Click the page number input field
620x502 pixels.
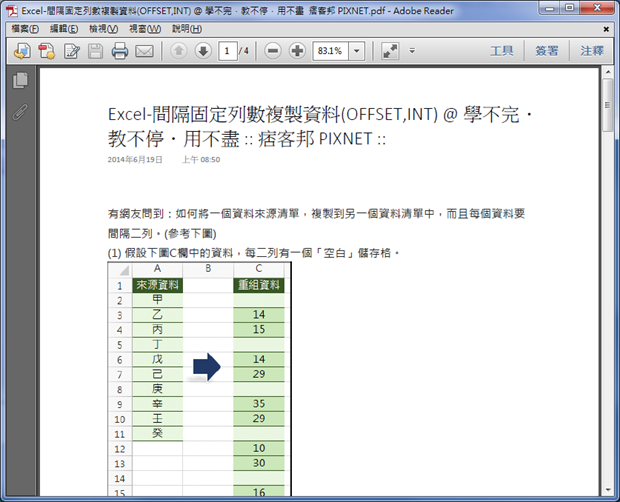[227, 51]
